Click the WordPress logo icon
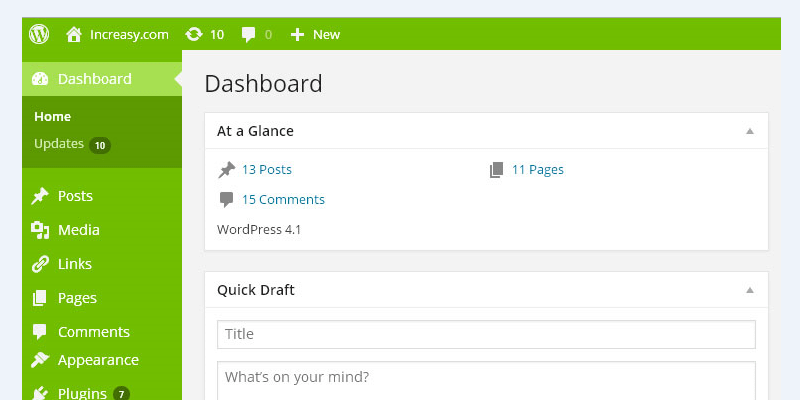The width and height of the screenshot is (800, 400). (39, 34)
